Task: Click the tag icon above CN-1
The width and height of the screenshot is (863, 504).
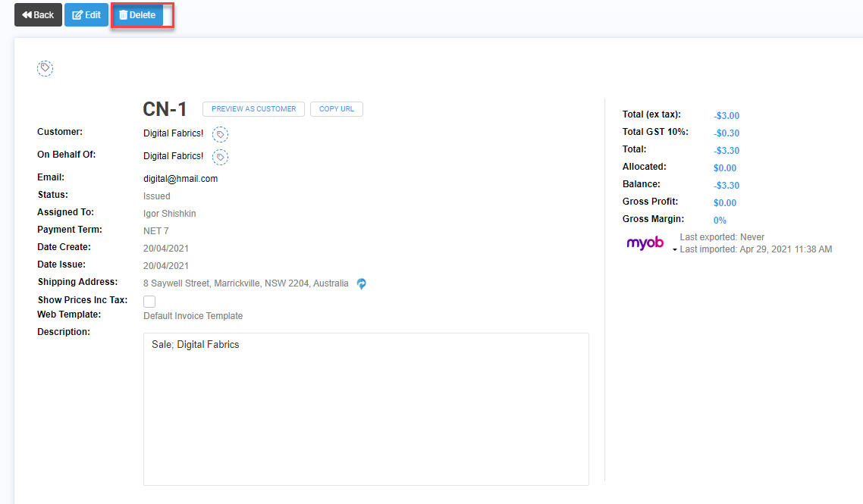Action: (46, 68)
